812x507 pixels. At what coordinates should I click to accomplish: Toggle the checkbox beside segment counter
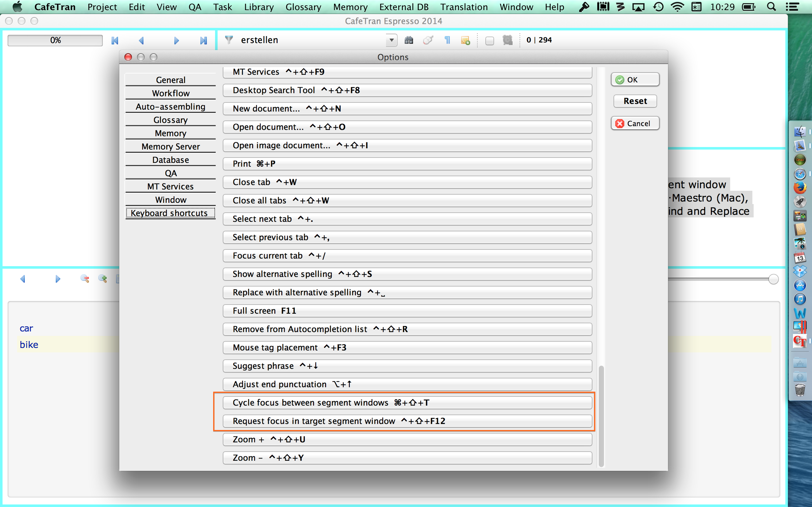pyautogui.click(x=489, y=41)
